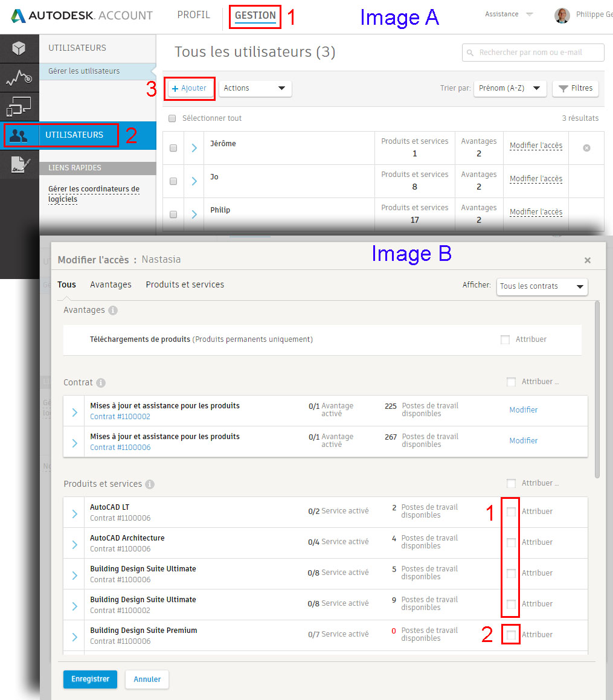Select the Tous tab in access dialog

click(x=66, y=285)
